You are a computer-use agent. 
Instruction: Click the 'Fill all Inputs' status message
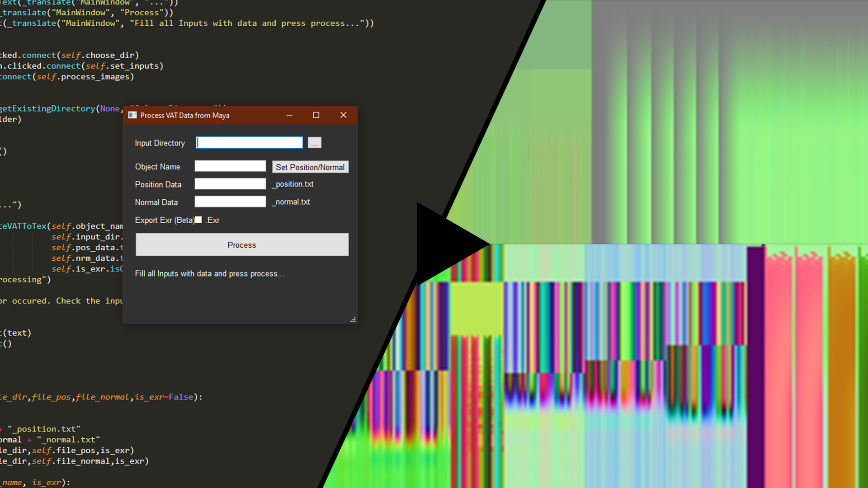tap(209, 274)
